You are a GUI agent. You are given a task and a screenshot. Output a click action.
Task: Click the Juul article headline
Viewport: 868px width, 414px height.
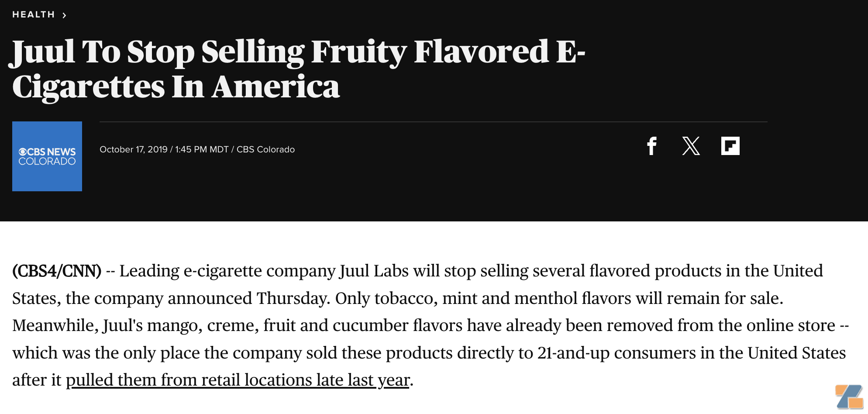297,69
